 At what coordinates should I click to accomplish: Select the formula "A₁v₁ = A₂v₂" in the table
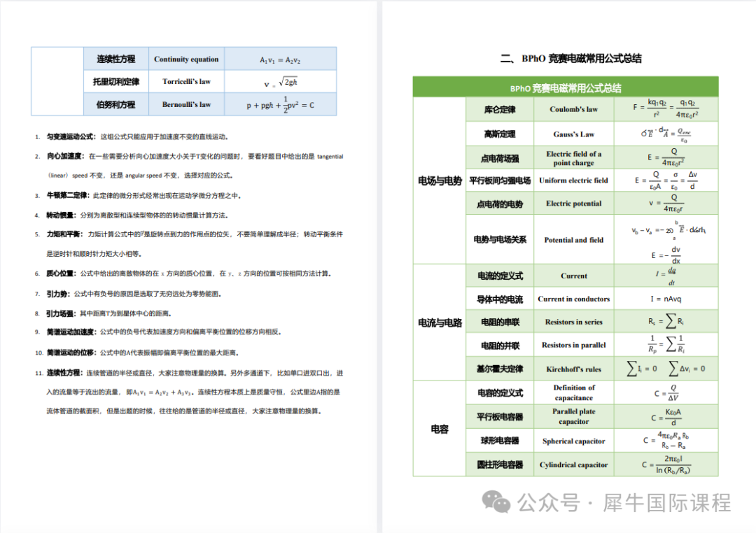click(280, 59)
